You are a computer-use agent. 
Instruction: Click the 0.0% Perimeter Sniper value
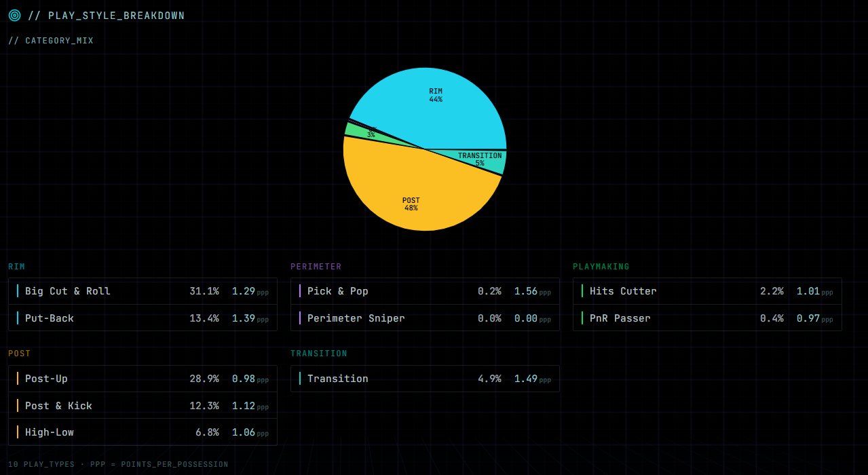coord(489,318)
